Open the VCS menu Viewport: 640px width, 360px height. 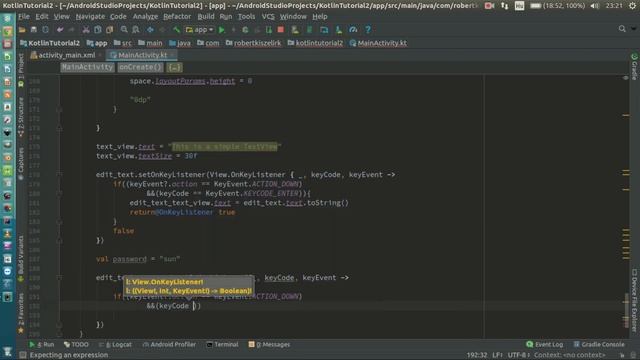(268, 17)
